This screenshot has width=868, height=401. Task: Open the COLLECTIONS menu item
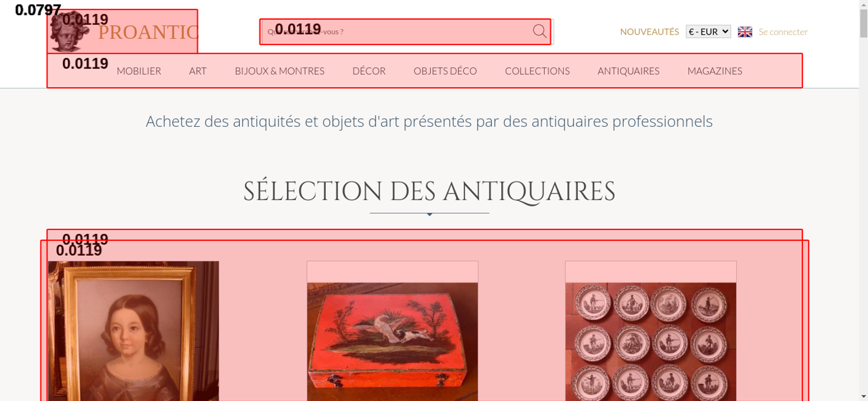pos(537,71)
